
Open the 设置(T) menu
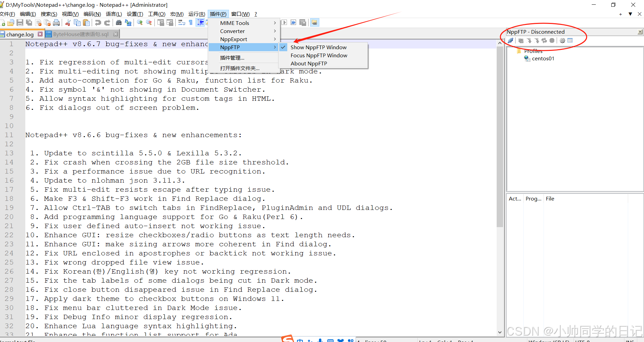[135, 14]
